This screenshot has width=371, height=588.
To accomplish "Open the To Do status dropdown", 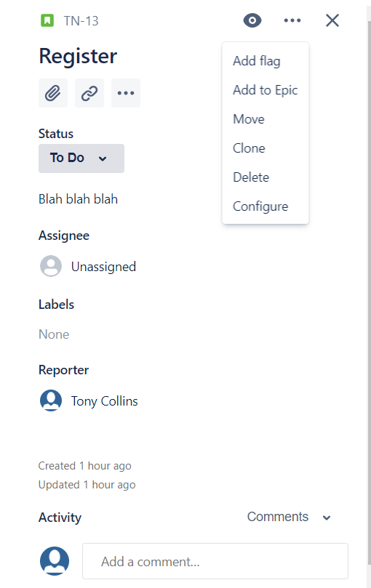I will click(x=81, y=158).
